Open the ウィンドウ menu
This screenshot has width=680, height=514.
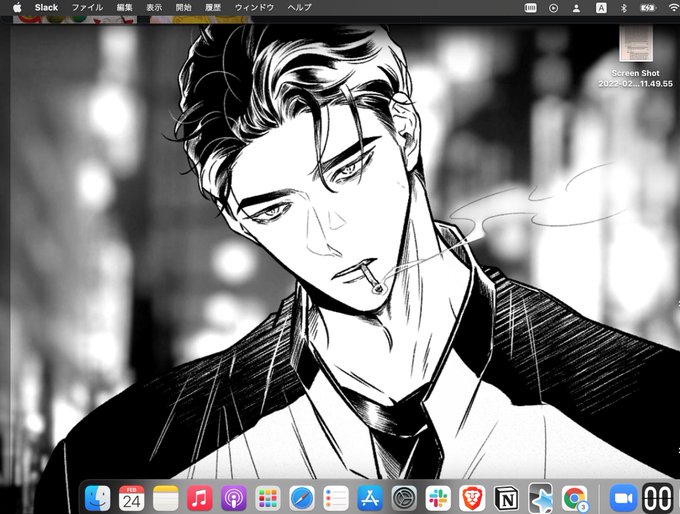(x=254, y=7)
